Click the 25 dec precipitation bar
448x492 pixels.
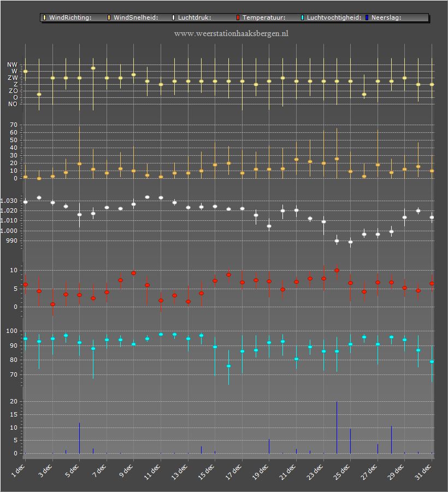click(351, 441)
